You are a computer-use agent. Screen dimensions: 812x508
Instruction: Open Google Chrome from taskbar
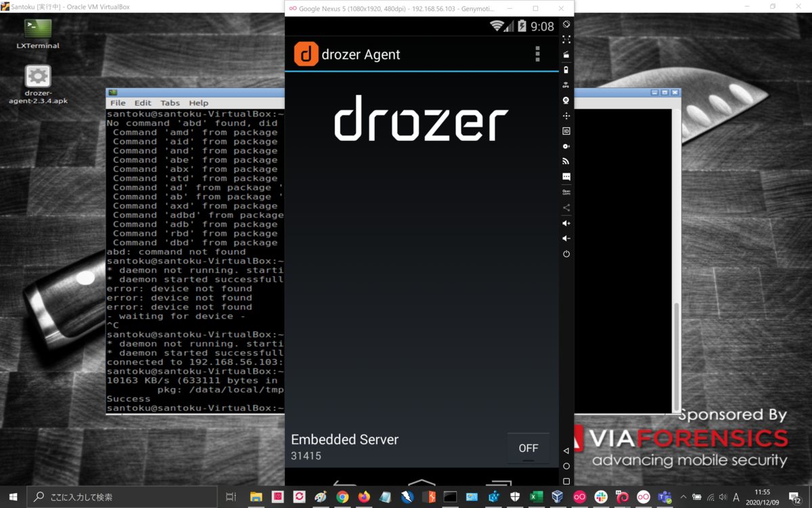pyautogui.click(x=342, y=497)
